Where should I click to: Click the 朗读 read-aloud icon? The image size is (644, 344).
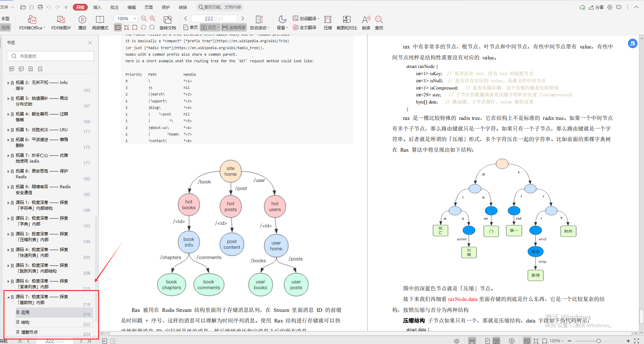(366, 19)
